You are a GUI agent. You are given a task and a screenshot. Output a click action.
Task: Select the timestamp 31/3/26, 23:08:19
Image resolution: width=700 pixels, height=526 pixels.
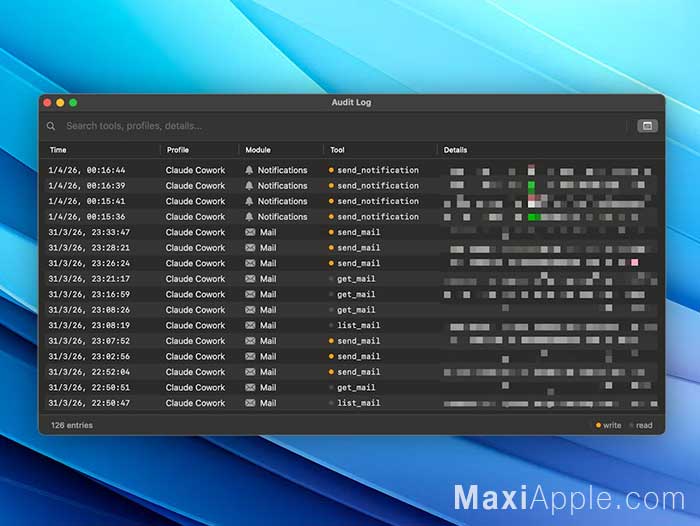tap(89, 326)
